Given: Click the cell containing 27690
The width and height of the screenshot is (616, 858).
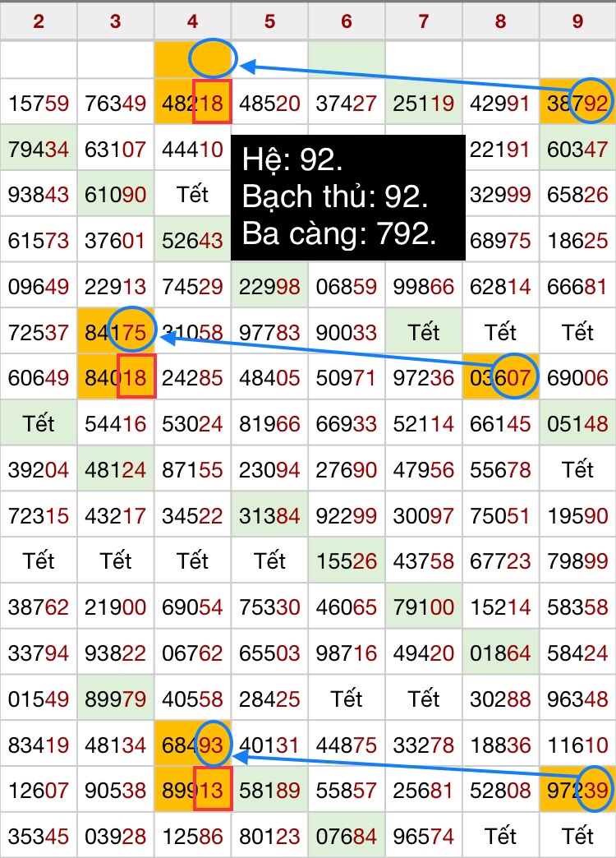Looking at the screenshot, I should (x=347, y=469).
